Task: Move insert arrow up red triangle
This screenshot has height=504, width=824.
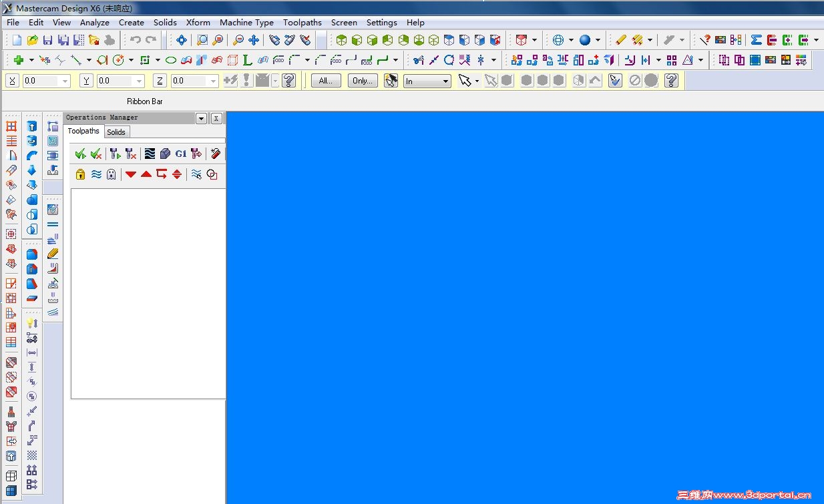Action: point(146,174)
